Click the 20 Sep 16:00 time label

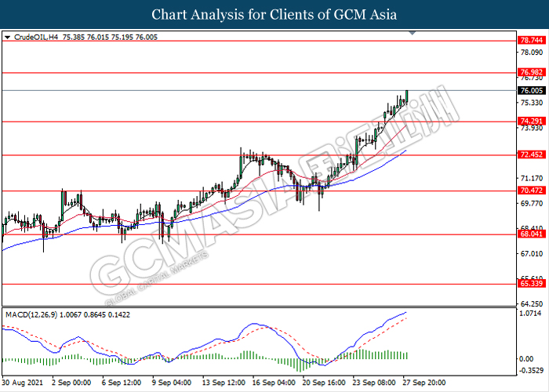[324, 383]
